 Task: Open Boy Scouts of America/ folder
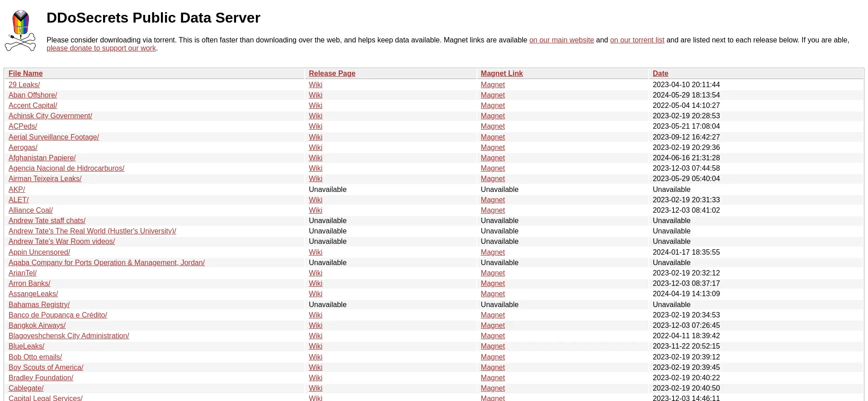click(x=46, y=367)
